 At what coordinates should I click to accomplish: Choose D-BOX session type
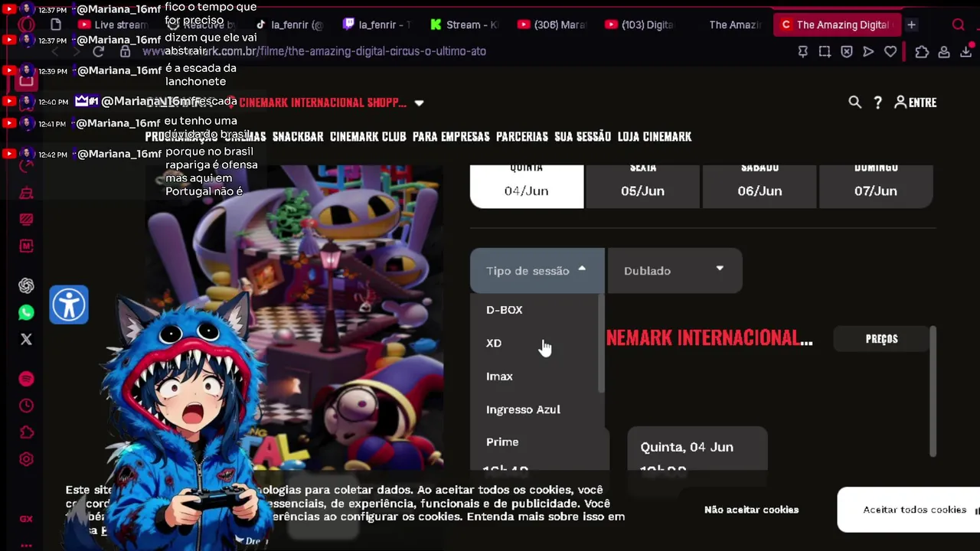(x=504, y=310)
